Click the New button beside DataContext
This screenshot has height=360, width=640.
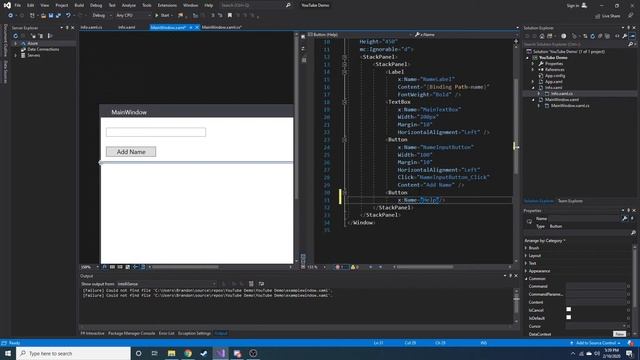(620, 334)
